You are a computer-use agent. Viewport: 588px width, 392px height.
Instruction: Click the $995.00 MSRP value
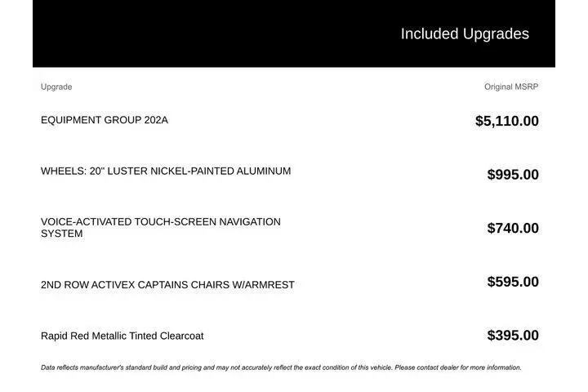(513, 174)
